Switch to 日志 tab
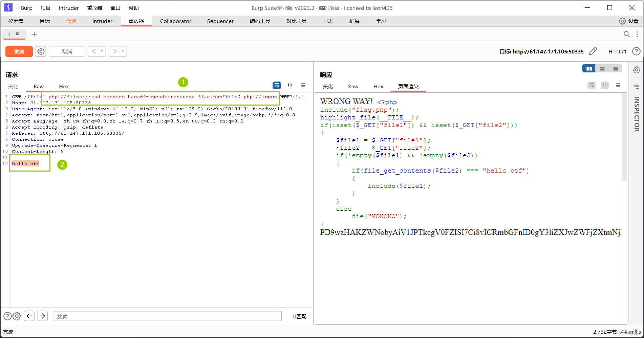Viewport: 644px width, 338px height. [328, 21]
